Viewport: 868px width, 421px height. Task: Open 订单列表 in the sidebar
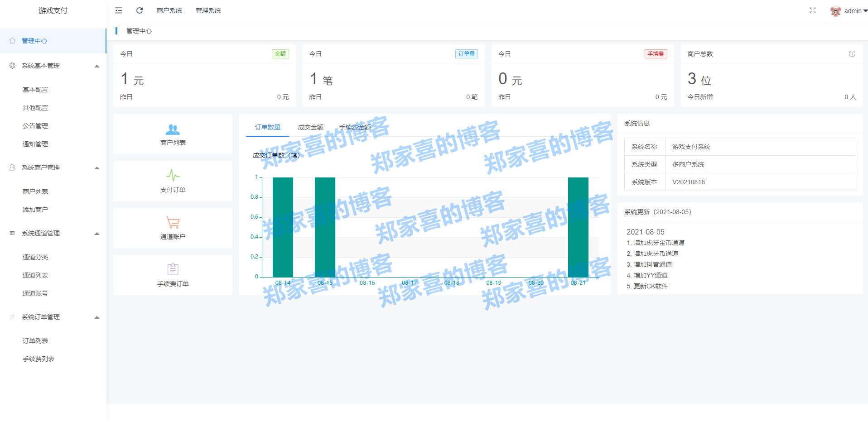click(35, 341)
